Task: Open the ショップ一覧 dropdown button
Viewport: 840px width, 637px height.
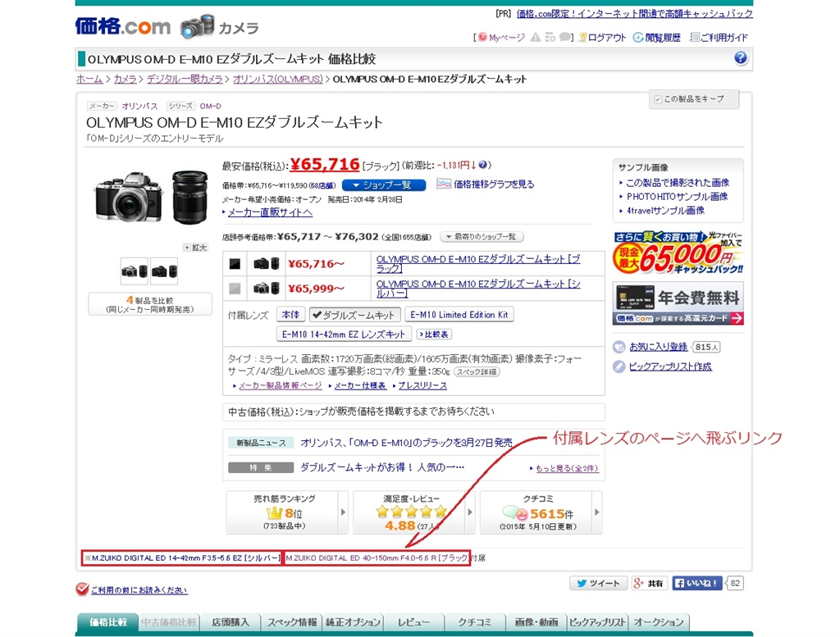Action: click(x=384, y=185)
